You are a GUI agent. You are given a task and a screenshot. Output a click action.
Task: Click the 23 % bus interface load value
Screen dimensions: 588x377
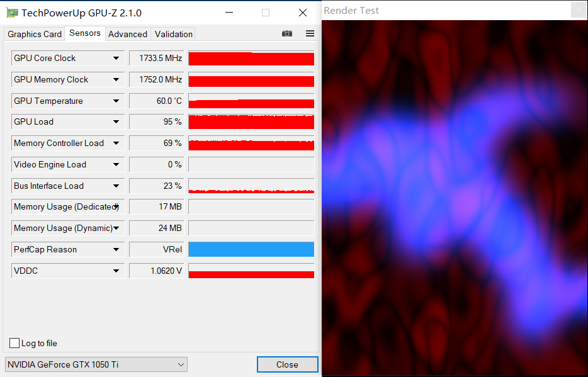pyautogui.click(x=157, y=186)
